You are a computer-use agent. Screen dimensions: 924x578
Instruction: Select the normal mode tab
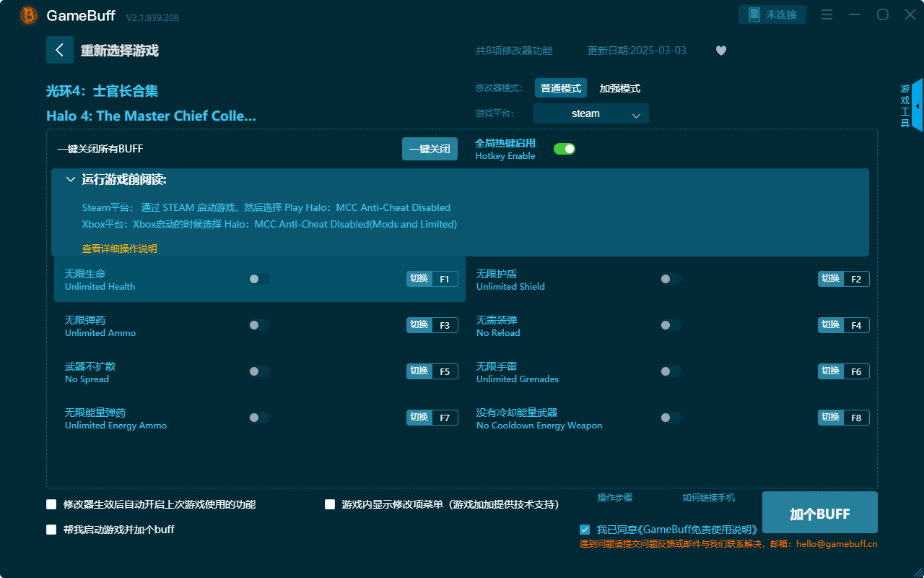(560, 88)
